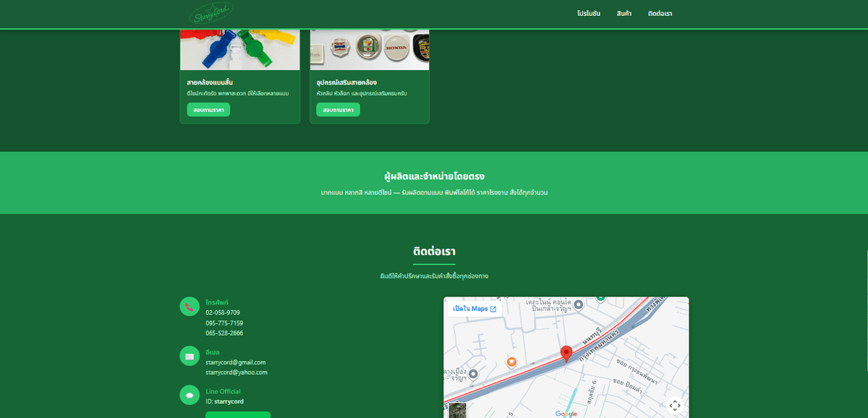Switch map to satellite layer thumbnail

pyautogui.click(x=457, y=410)
